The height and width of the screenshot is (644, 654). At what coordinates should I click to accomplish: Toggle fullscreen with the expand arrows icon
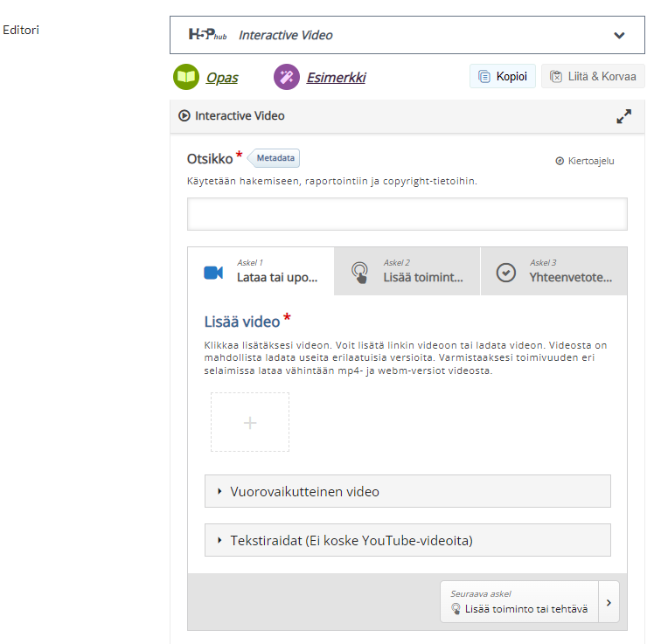click(623, 116)
